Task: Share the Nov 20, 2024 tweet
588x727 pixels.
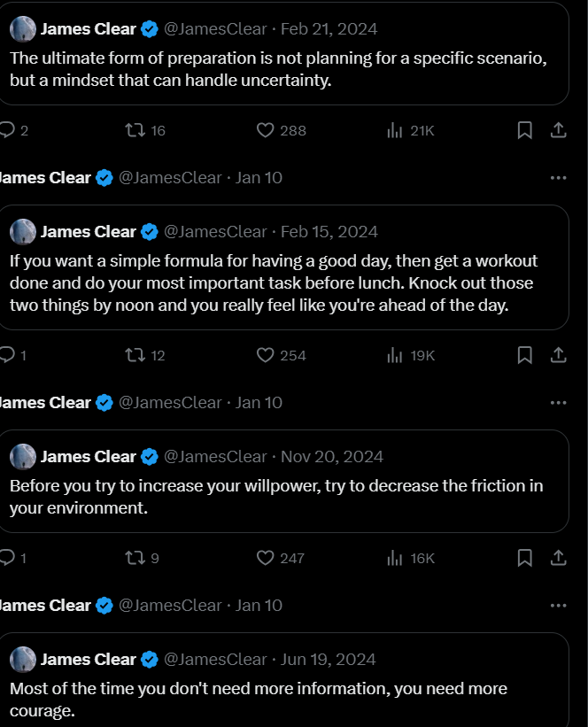Action: pos(558,558)
